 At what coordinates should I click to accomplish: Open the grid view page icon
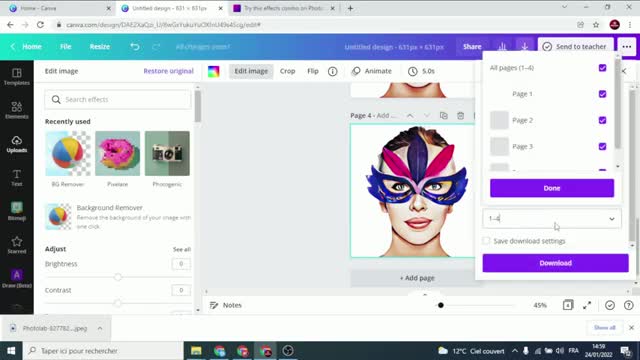(x=568, y=305)
